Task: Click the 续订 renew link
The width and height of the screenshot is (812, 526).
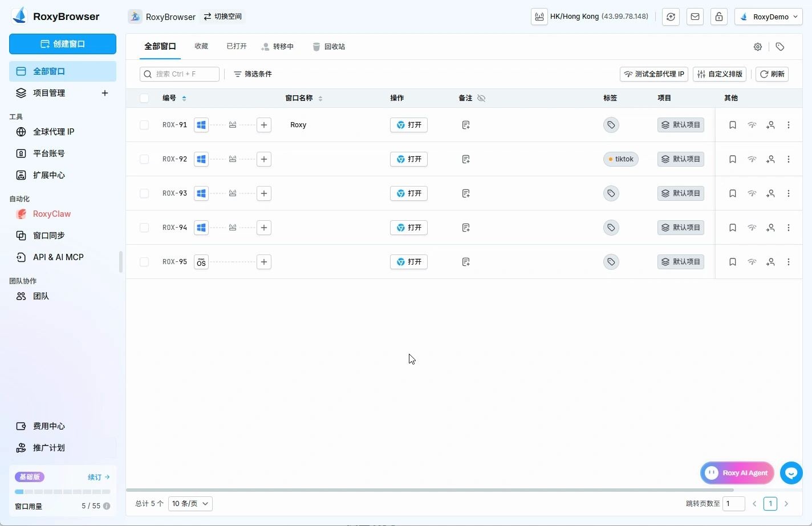Action: coord(99,477)
